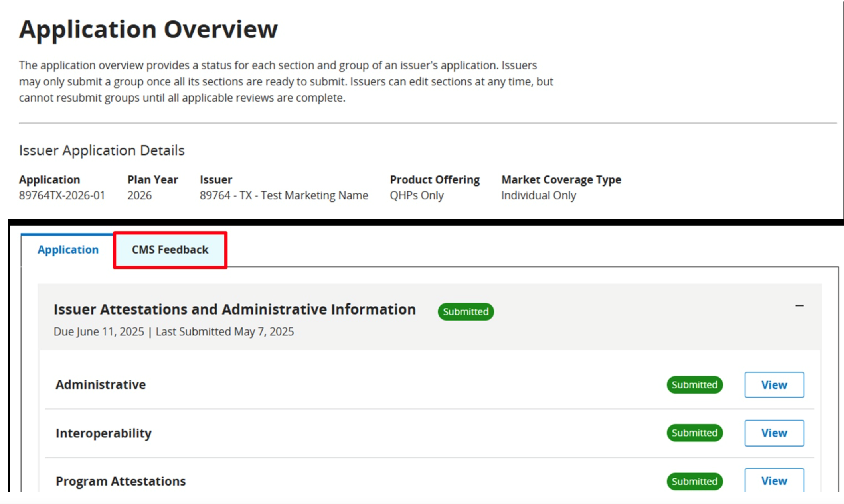Click the Program Attestations row label
The height and width of the screenshot is (504, 844).
point(121,481)
